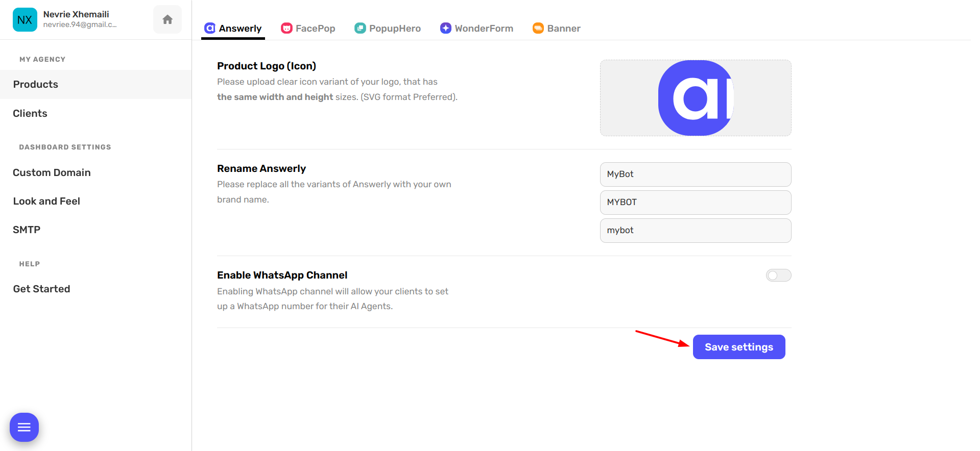Image resolution: width=980 pixels, height=451 pixels.
Task: Switch to the Answerly tab
Action: 233,28
